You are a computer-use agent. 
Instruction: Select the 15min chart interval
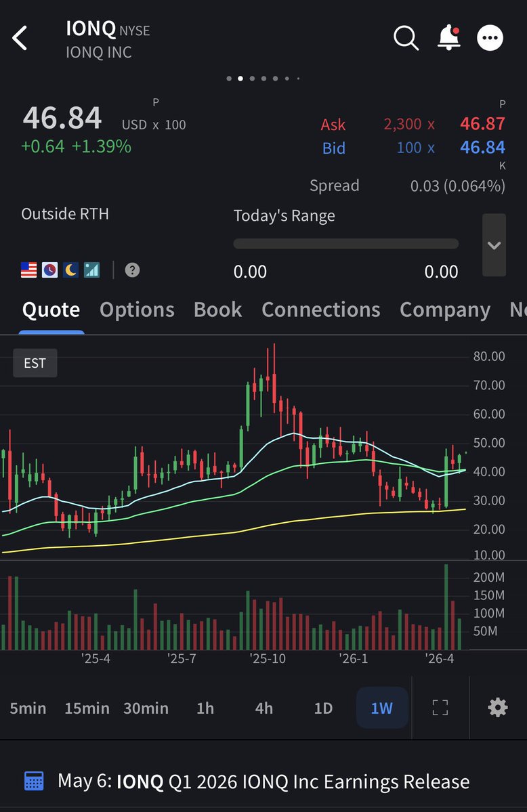coord(87,708)
